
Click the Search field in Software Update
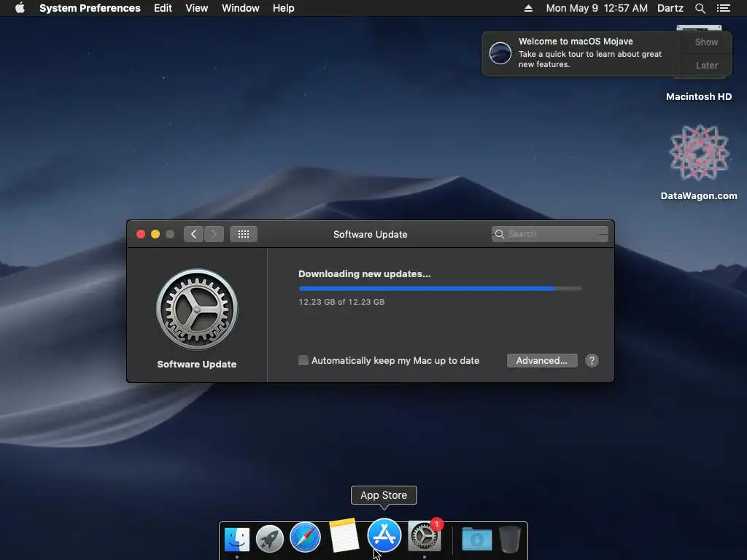(x=550, y=234)
